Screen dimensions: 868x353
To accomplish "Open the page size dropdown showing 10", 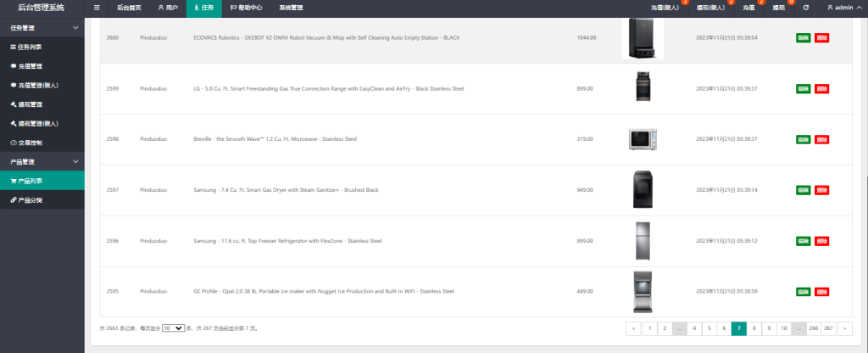I will point(172,328).
